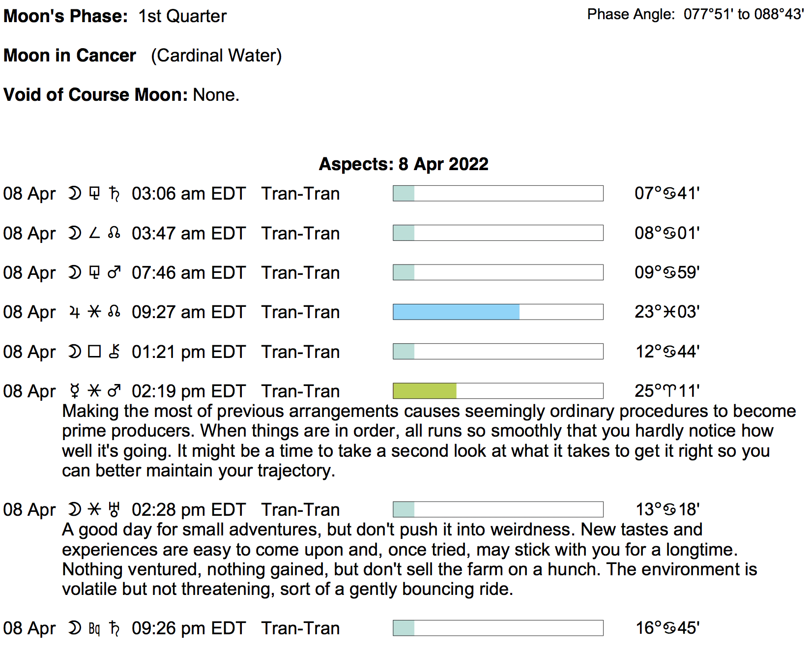The width and height of the screenshot is (812, 650).
Task: Select the Jupiter glyph in the 09:27 am row
Action: 74,312
